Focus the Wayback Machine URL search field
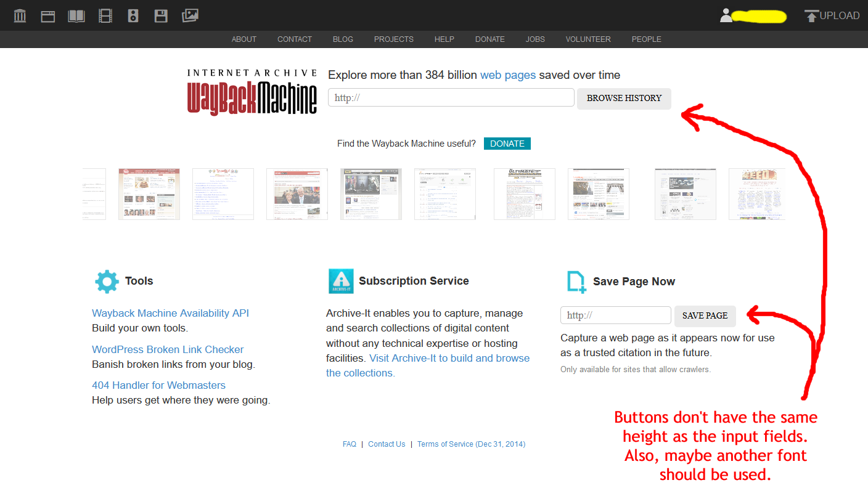The height and width of the screenshot is (496, 868). pos(451,97)
